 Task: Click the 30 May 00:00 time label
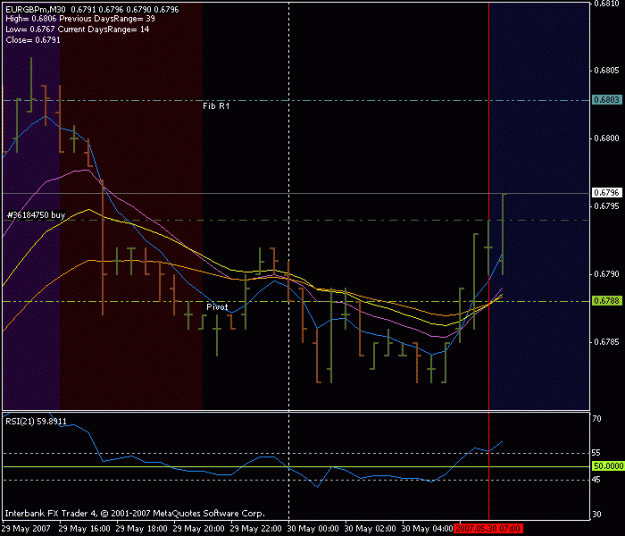click(313, 529)
